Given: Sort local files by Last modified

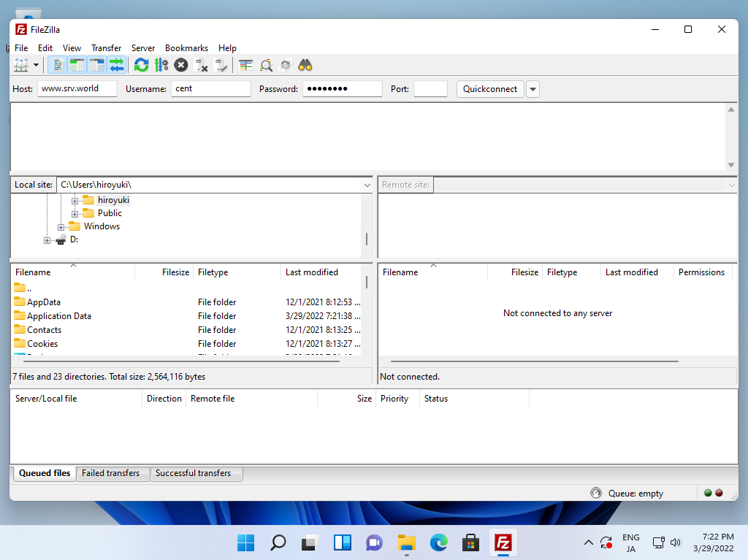Looking at the screenshot, I should pos(312,272).
